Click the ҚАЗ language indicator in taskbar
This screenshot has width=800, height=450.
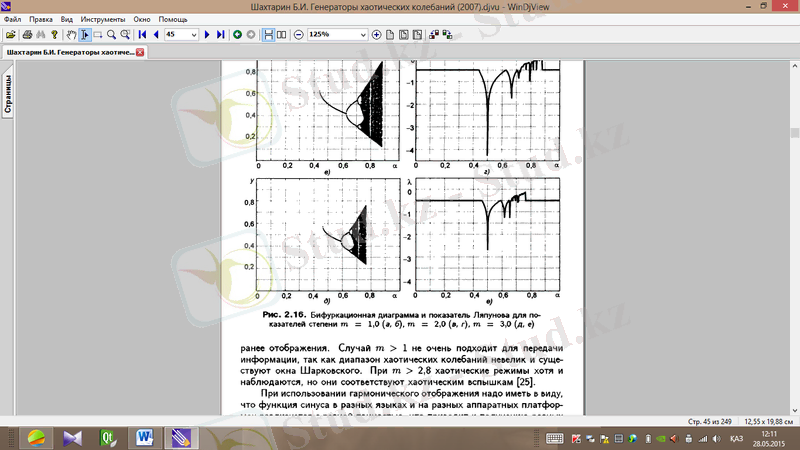[734, 438]
